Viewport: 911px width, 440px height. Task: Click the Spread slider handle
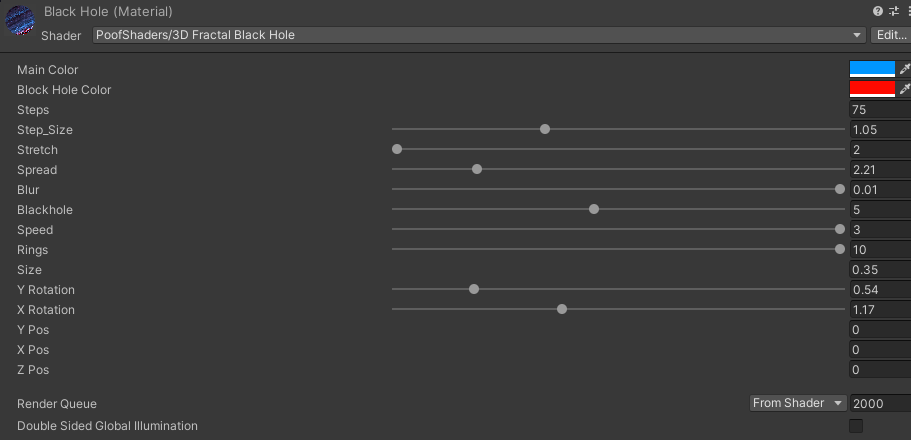tap(477, 169)
